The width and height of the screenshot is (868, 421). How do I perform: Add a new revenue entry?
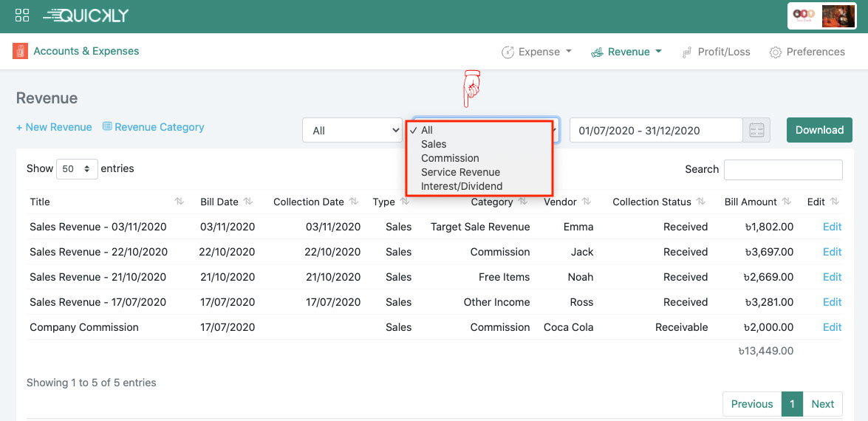54,127
